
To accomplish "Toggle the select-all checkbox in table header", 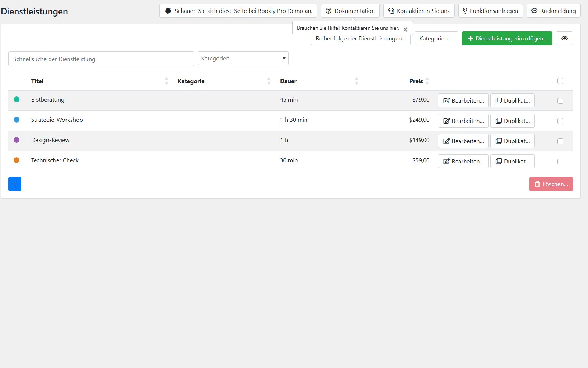I will coord(560,81).
